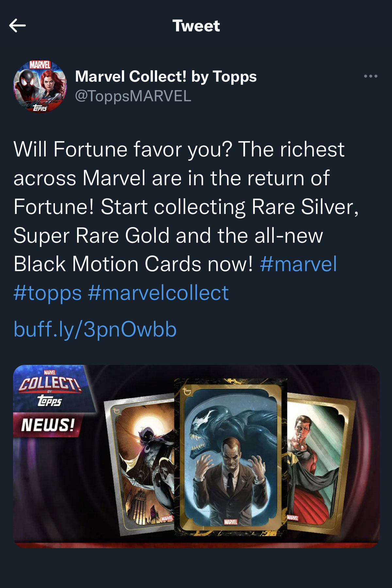
Task: Open the @ToppsMARVEL handle
Action: 133,96
